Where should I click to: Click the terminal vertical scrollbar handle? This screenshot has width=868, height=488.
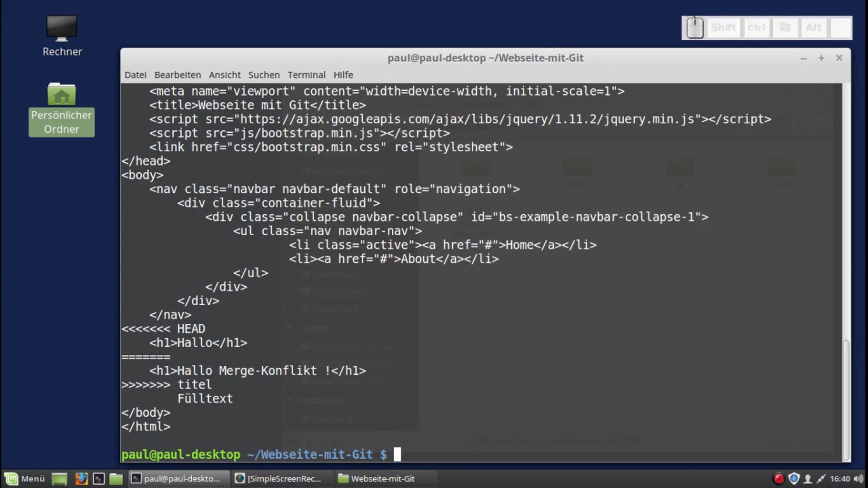point(846,399)
